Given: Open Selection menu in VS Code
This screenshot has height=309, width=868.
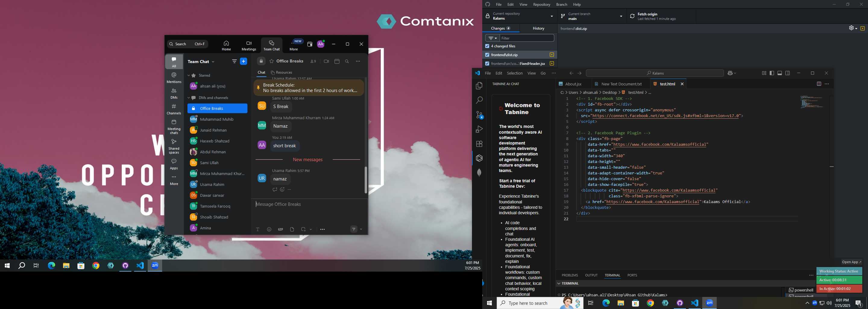Looking at the screenshot, I should (x=514, y=73).
